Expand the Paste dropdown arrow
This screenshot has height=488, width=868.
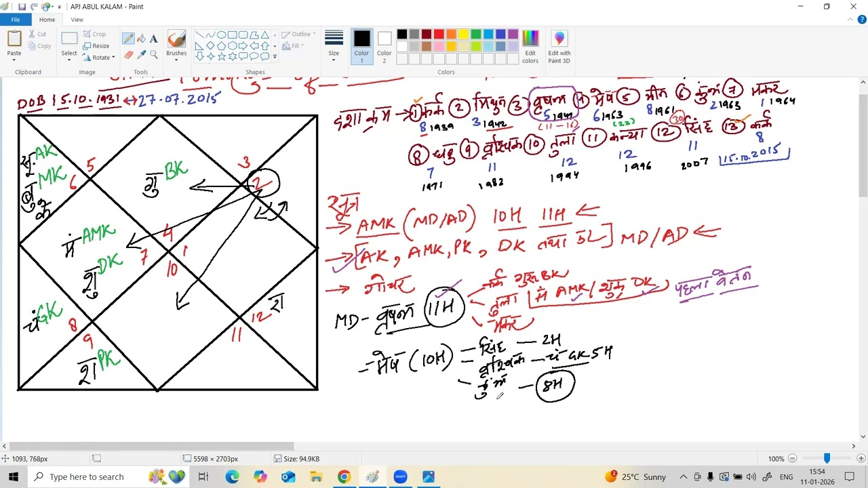tap(14, 60)
